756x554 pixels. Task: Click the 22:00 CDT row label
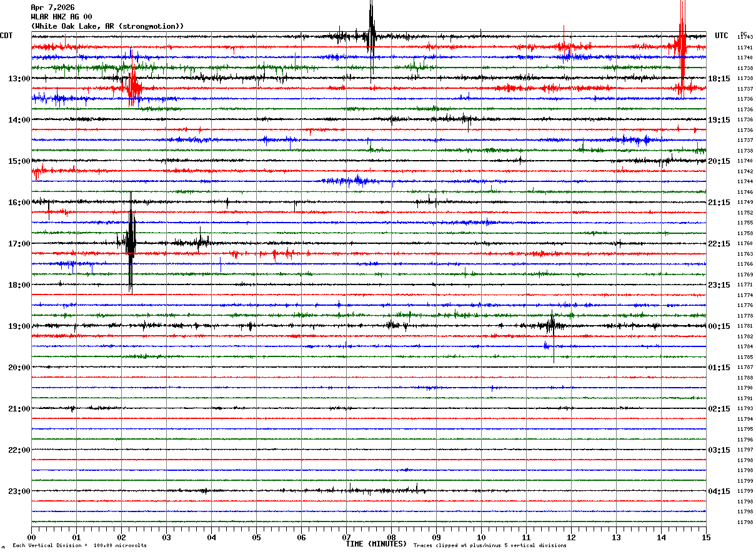click(x=19, y=450)
